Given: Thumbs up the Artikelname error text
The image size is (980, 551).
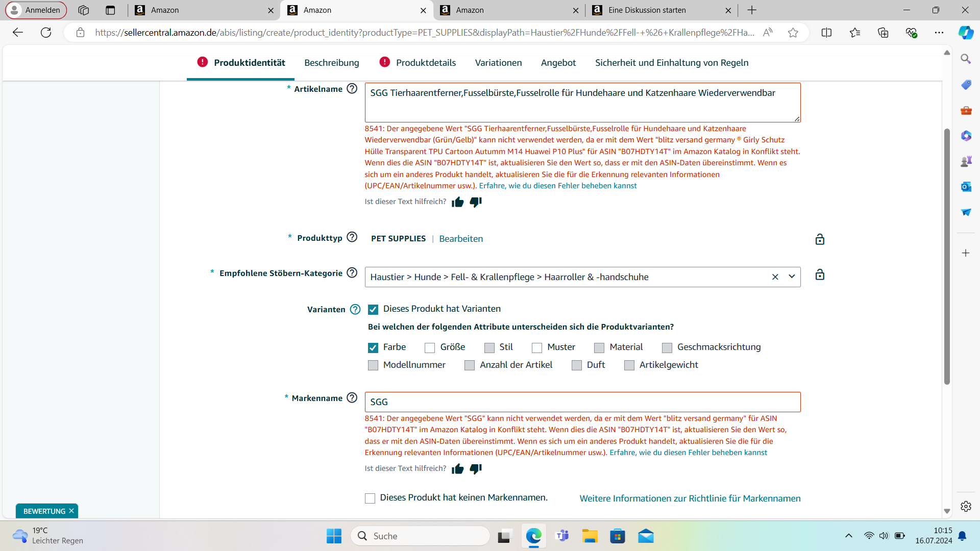Looking at the screenshot, I should click(458, 202).
